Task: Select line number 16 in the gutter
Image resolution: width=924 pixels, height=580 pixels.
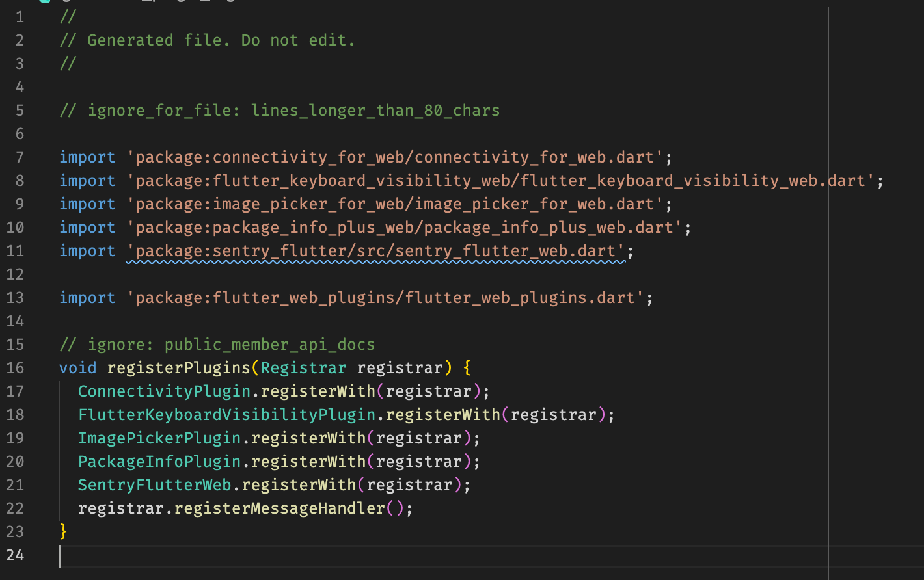Action: (15, 368)
